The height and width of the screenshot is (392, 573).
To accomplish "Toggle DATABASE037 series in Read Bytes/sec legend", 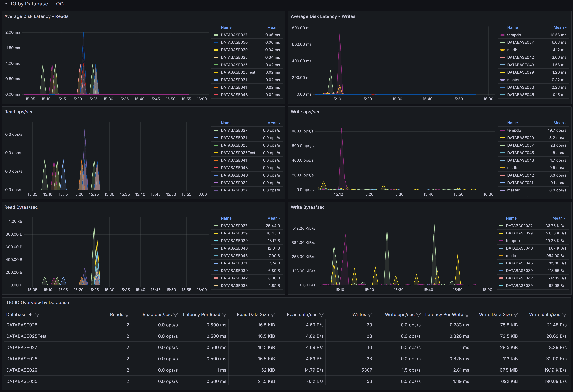I will point(234,226).
